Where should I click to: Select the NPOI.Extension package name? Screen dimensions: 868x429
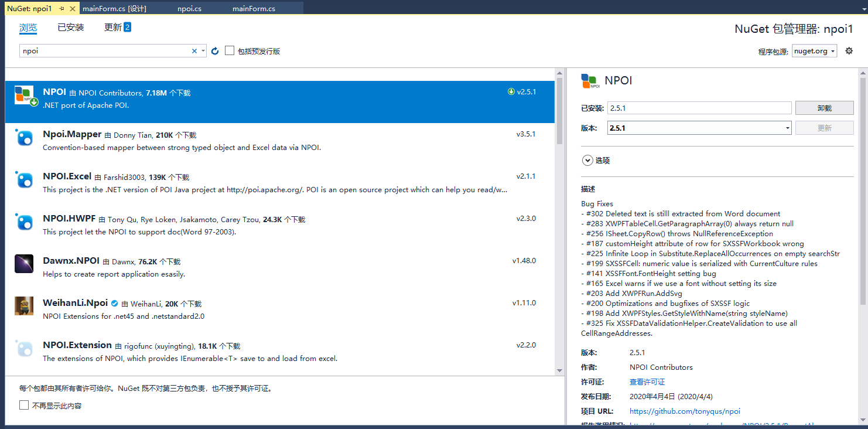tap(77, 345)
